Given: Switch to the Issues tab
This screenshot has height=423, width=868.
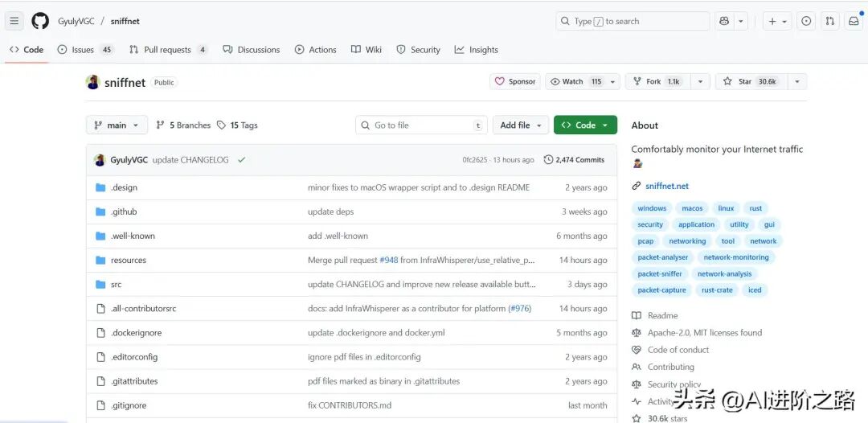Looking at the screenshot, I should coord(84,50).
